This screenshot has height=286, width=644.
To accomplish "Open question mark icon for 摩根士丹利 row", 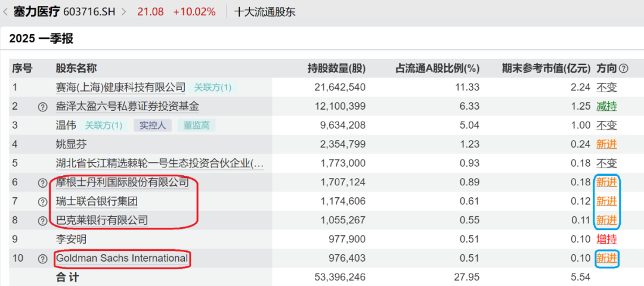I will point(43,183).
